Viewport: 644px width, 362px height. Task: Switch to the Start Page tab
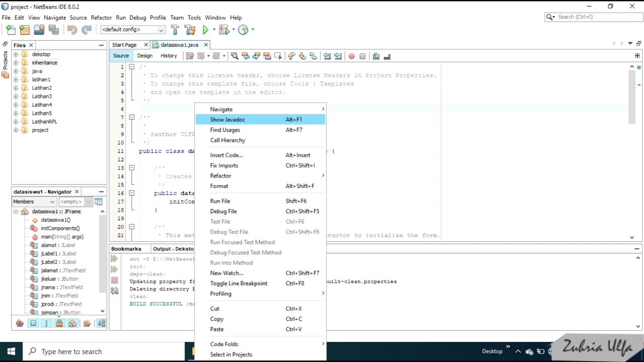click(124, 45)
